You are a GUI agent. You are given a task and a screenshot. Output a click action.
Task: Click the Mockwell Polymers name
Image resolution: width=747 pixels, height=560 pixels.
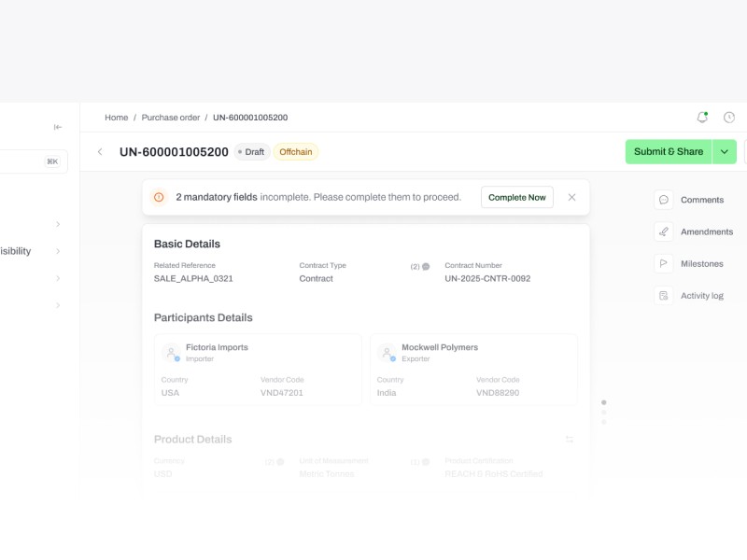point(440,347)
